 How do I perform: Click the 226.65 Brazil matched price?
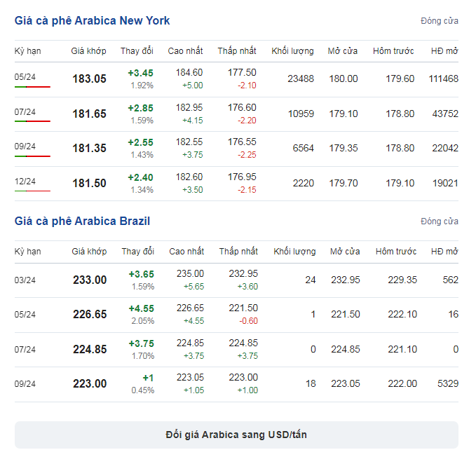tap(90, 315)
